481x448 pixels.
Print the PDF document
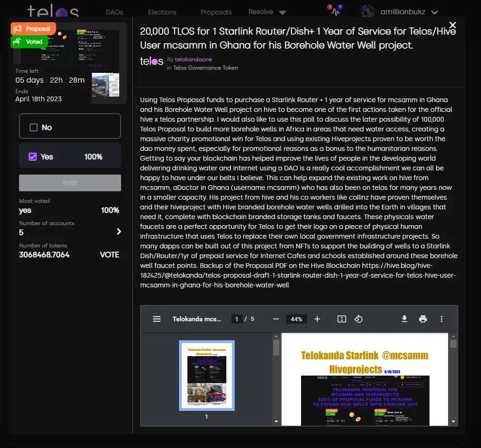[423, 319]
